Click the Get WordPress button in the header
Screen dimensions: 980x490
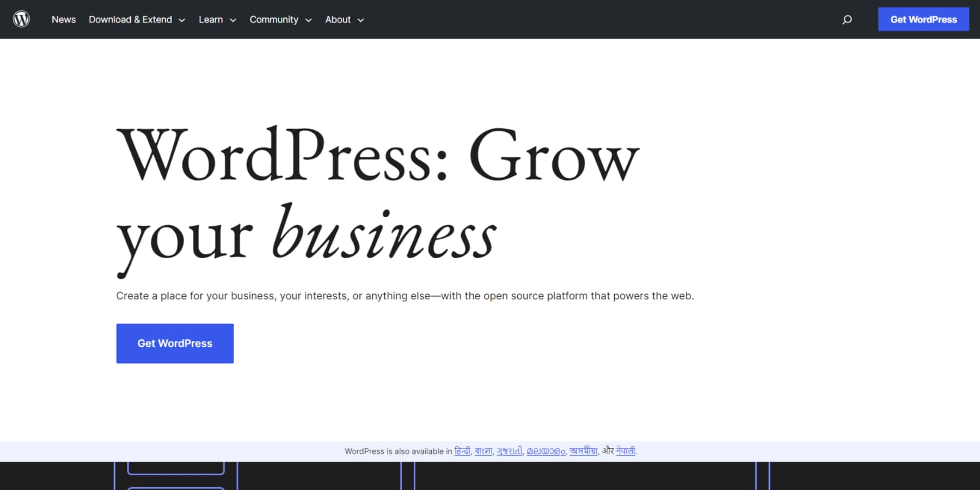pyautogui.click(x=923, y=19)
